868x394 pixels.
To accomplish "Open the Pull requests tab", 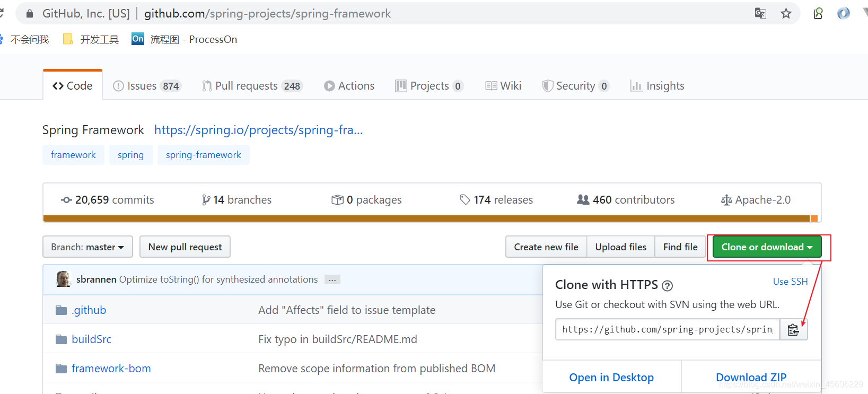I will pos(252,86).
